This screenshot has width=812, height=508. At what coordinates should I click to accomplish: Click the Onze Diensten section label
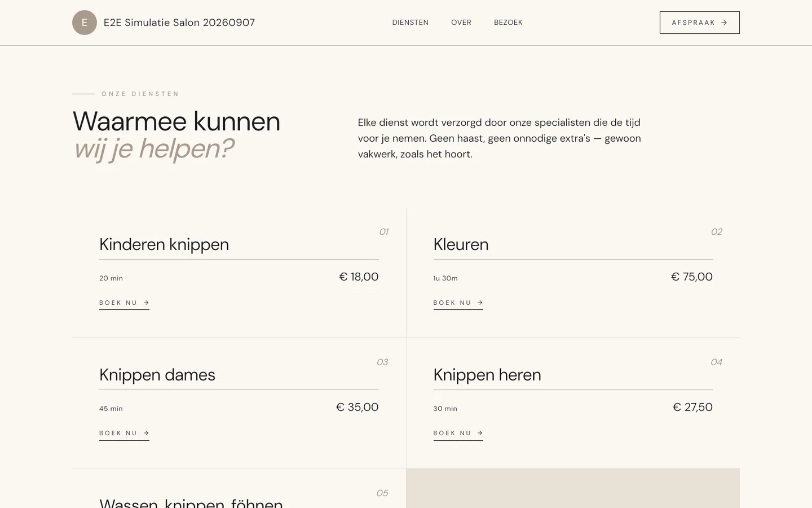(x=140, y=94)
